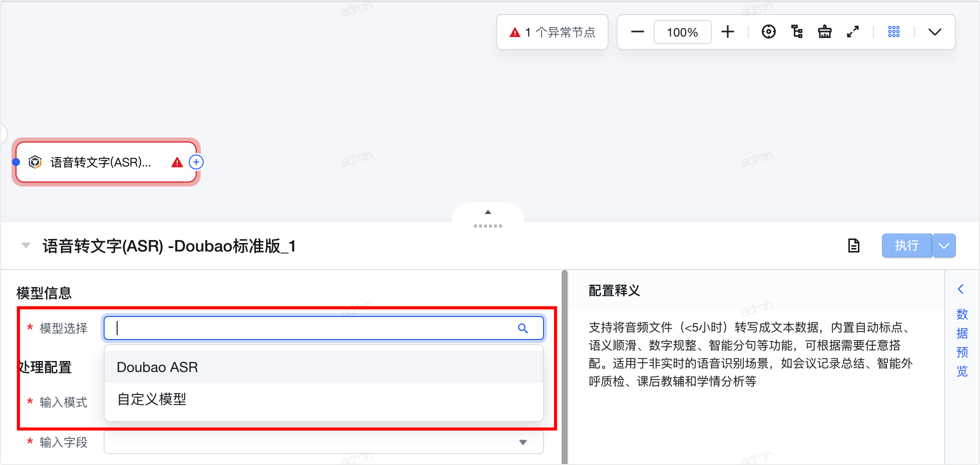Click the tree layout icon
The height and width of the screenshot is (465, 980).
[x=797, y=32]
